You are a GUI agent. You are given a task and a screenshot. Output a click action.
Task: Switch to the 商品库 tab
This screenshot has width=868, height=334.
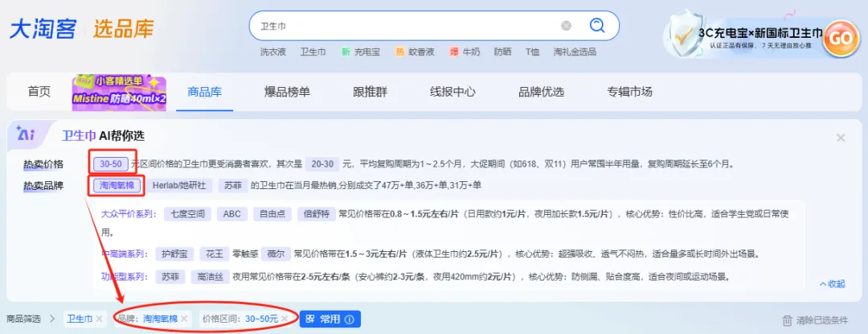204,92
